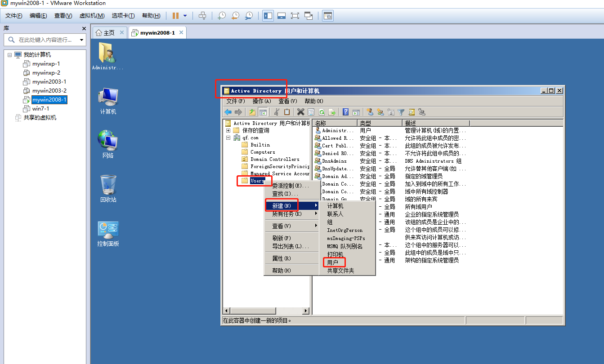Screen dimensions: 604x364
Task: Click the Find objects icon in AD toolbar
Action: tap(411, 112)
